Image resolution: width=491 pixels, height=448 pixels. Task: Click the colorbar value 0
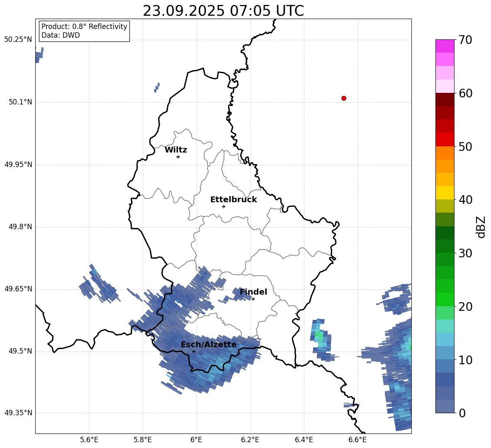(x=462, y=413)
